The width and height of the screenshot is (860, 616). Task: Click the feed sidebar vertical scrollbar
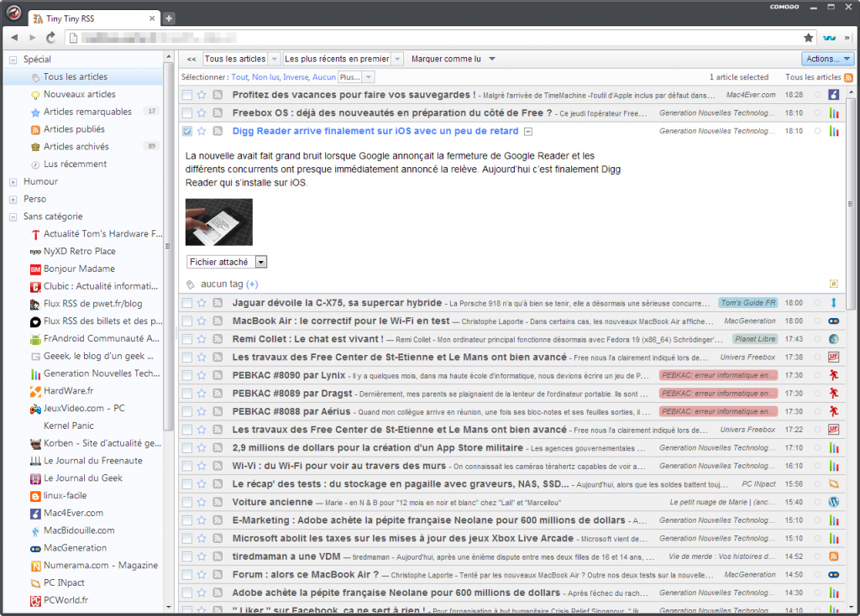point(168,247)
